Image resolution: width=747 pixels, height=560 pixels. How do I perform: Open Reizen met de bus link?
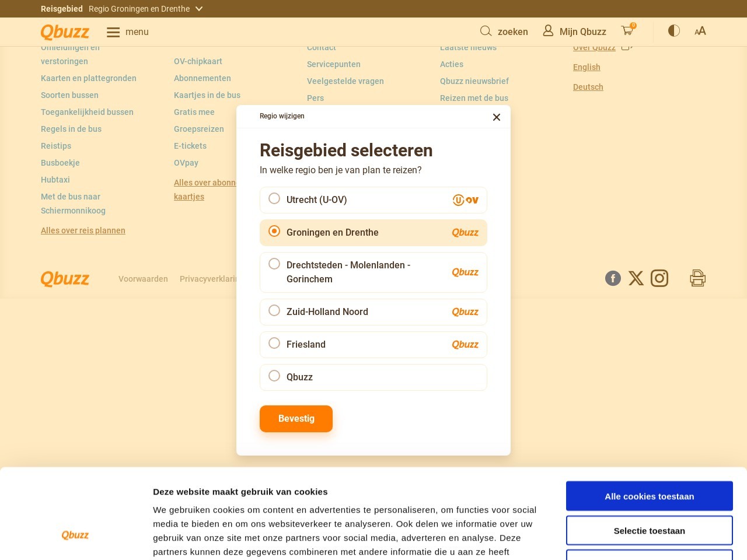474,98
